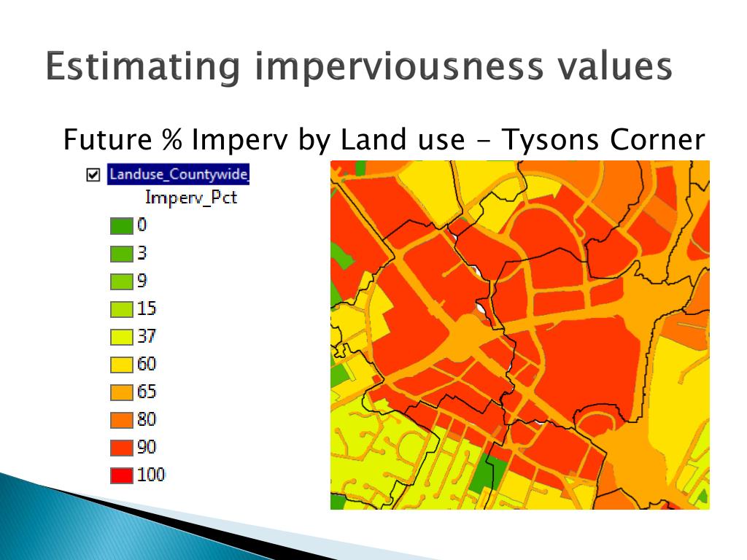Click the dark green swatch for 0
This screenshot has height=560, width=747.
coord(122,226)
